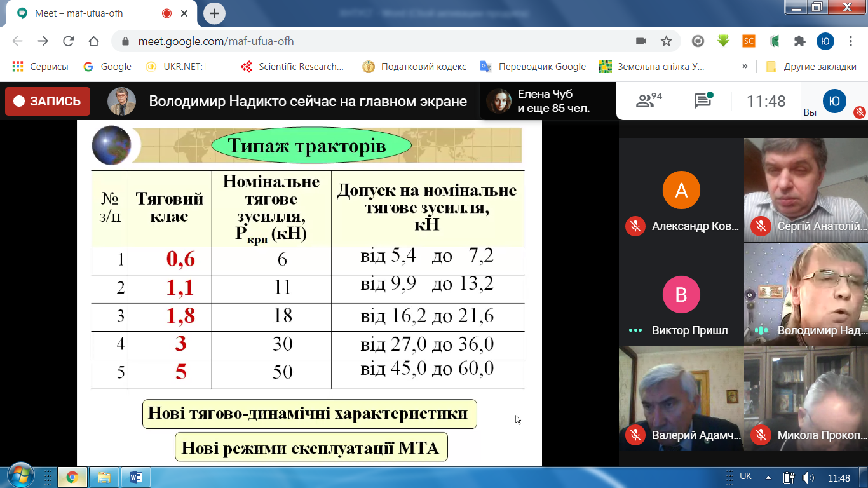This screenshot has height=488, width=868.
Task: Open the Chrome profile Ю avatar
Action: point(825,41)
